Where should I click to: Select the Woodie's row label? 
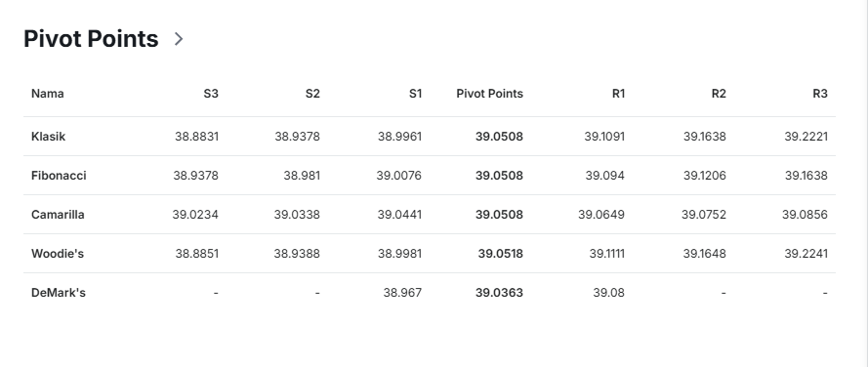58,254
